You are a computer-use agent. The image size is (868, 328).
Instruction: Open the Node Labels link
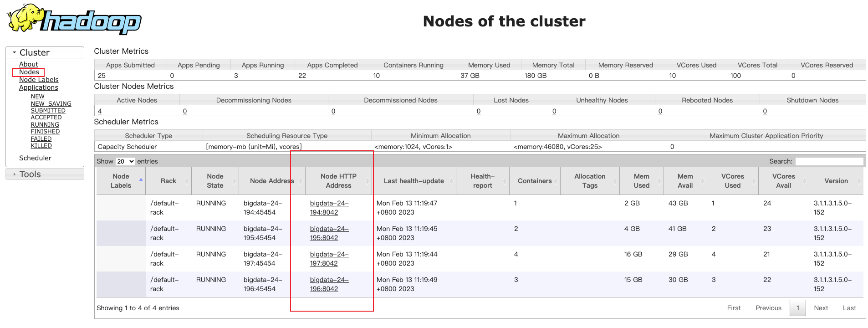click(x=39, y=80)
